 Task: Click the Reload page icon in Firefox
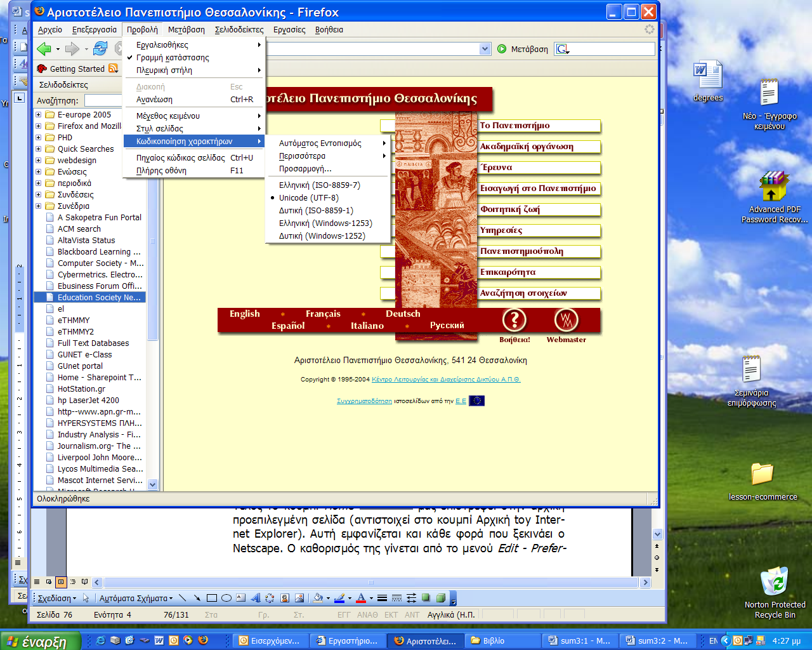tap(100, 49)
